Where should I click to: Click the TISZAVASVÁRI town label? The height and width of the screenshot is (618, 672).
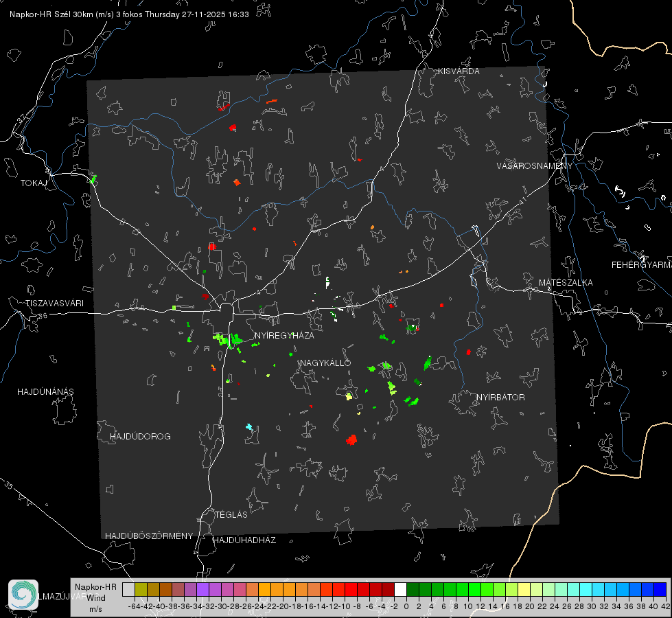(x=54, y=304)
